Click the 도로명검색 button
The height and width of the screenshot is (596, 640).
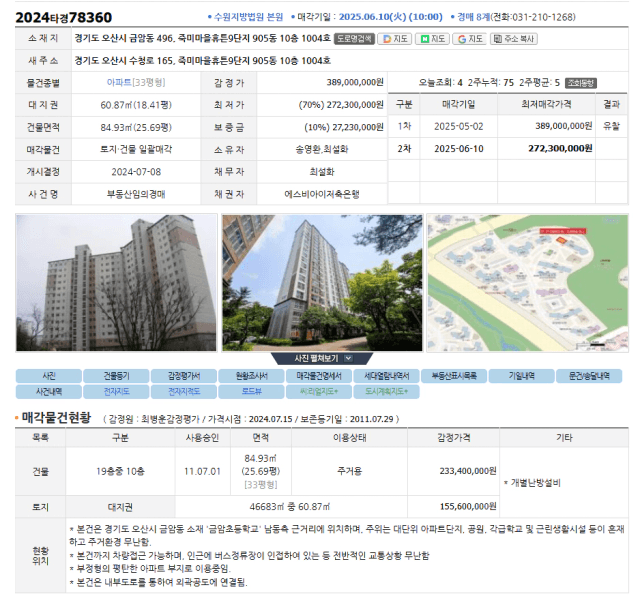point(354,39)
